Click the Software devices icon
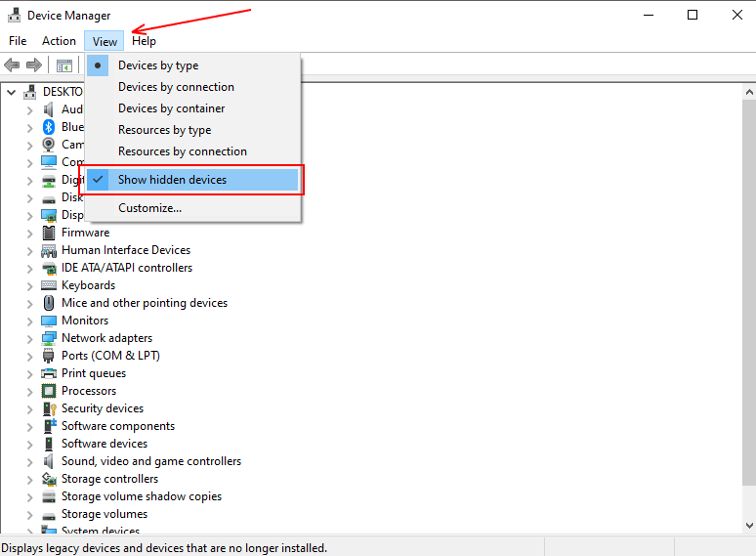The width and height of the screenshot is (756, 556). (49, 444)
